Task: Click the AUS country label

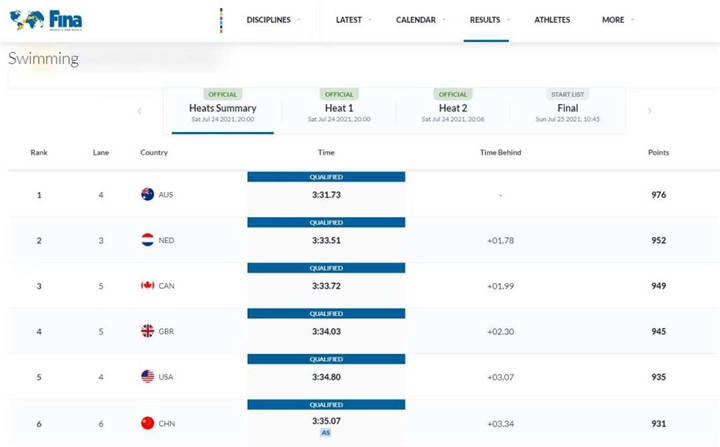Action: (166, 195)
